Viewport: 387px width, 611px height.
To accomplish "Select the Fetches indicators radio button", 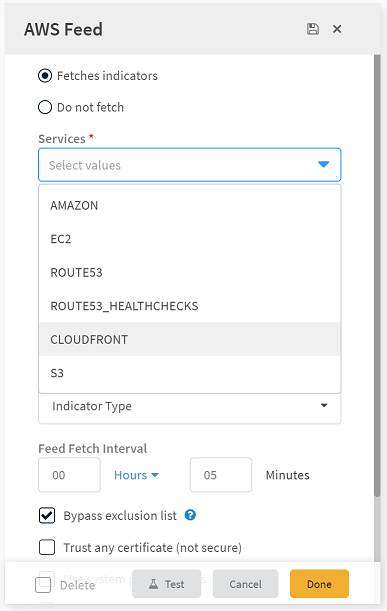I will click(x=45, y=76).
